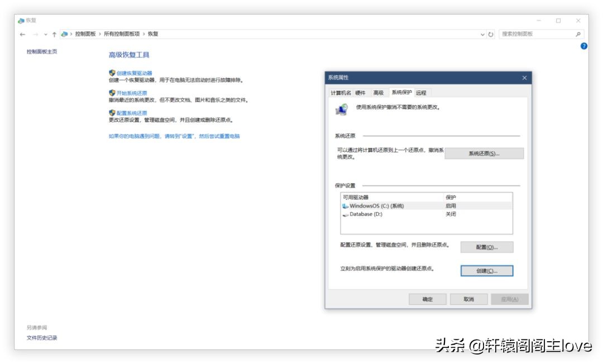603x364 pixels.
Task: Open 文件历史记录 from the sidebar
Action: click(x=42, y=337)
